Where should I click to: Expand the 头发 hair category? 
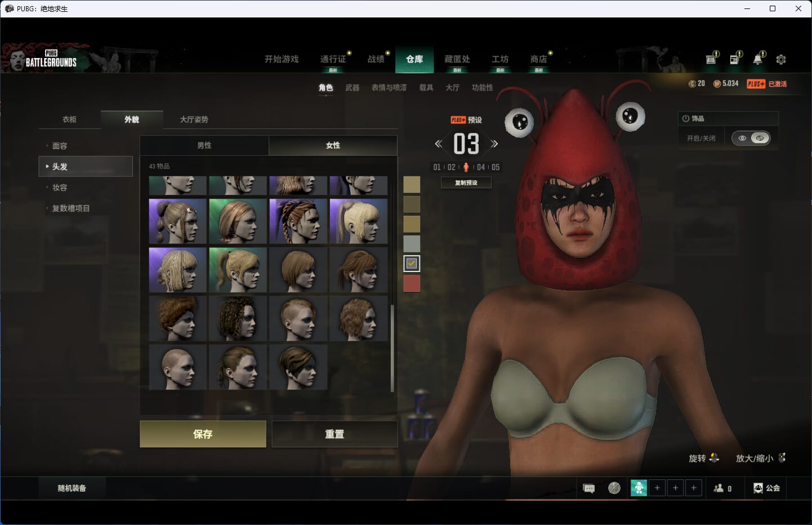click(x=86, y=167)
